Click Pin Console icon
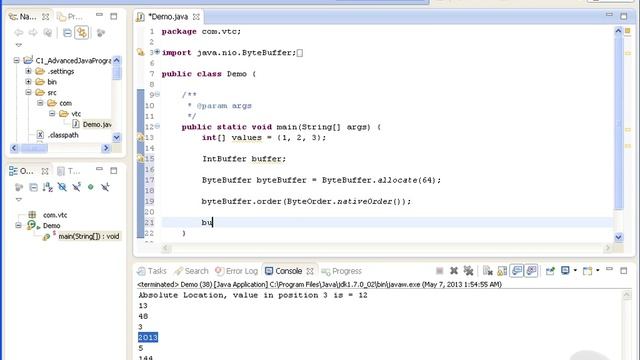Screen dimensions: 640x360 (x=550, y=271)
